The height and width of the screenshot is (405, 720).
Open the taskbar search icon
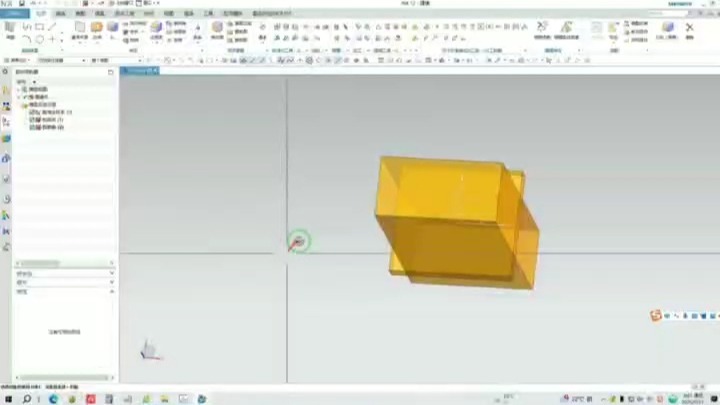(x=27, y=399)
